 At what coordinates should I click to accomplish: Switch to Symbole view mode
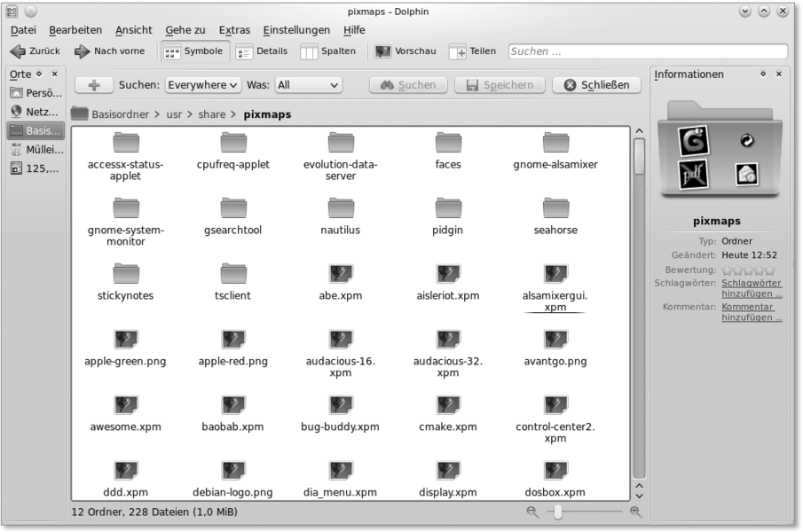193,51
